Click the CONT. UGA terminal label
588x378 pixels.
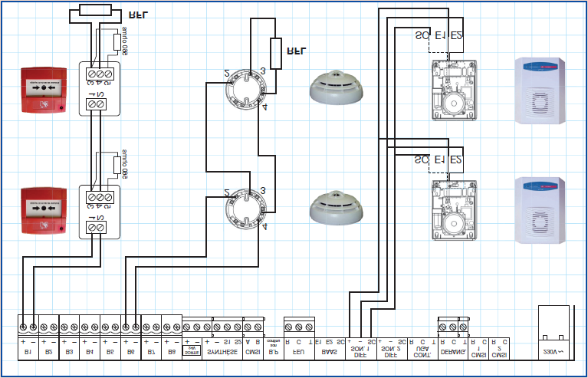click(422, 350)
